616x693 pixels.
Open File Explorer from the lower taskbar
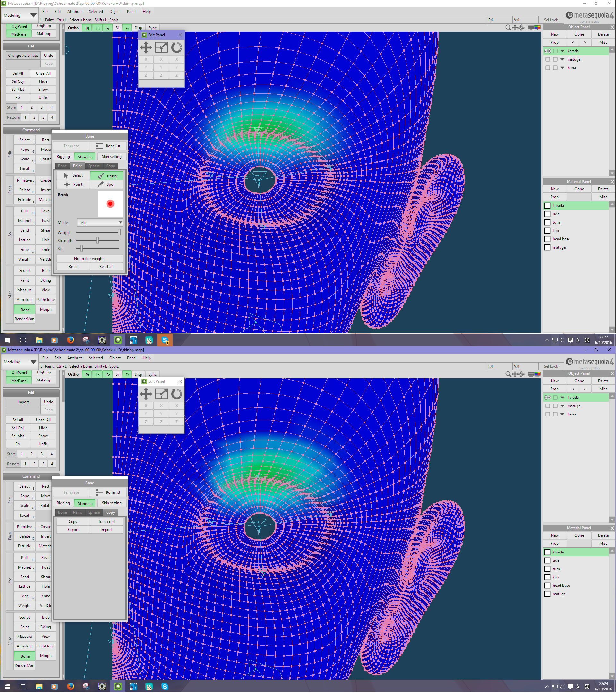point(39,687)
